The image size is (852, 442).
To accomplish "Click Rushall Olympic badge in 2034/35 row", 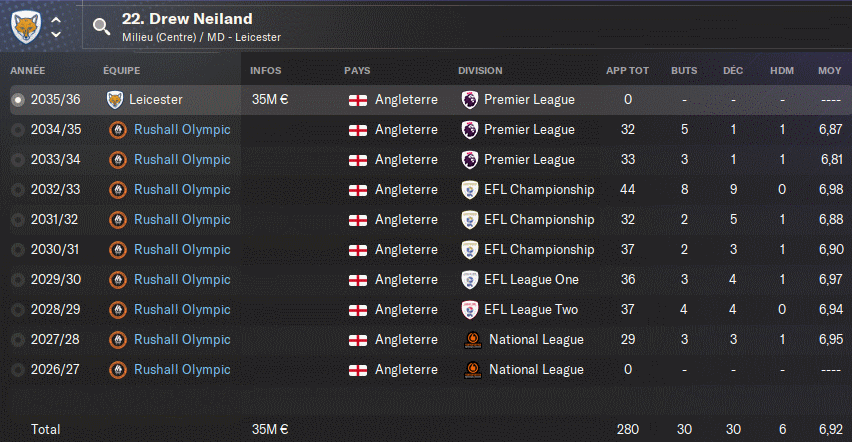I will tap(117, 130).
